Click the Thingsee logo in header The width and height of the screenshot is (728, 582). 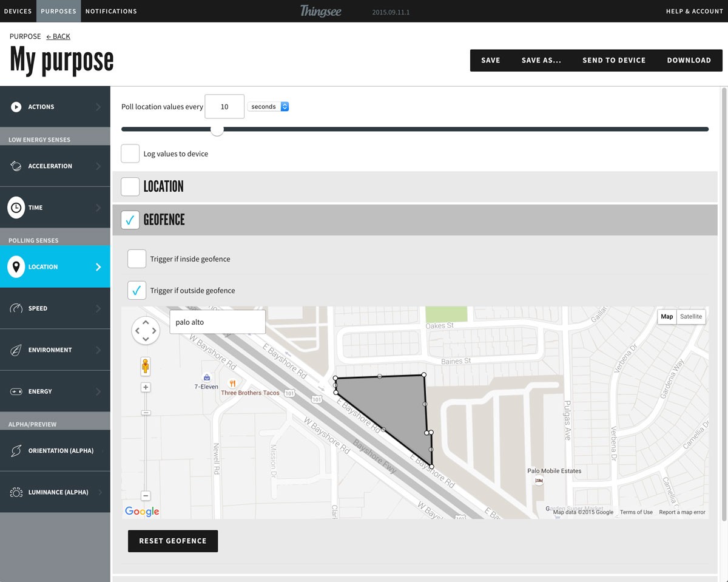(320, 11)
